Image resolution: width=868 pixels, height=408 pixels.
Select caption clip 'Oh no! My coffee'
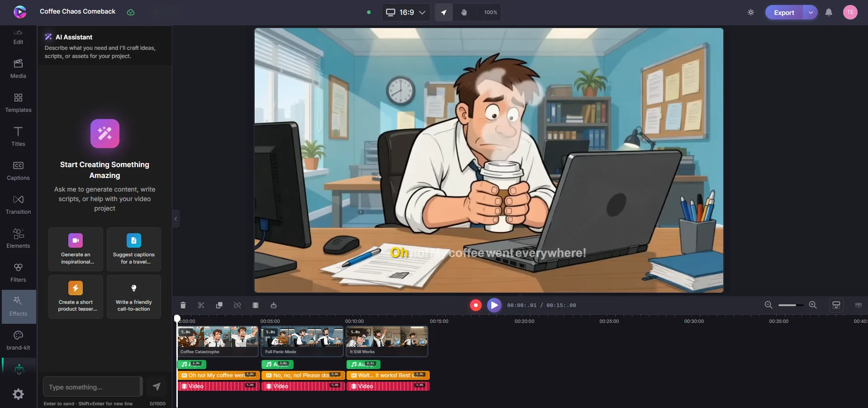[218, 375]
